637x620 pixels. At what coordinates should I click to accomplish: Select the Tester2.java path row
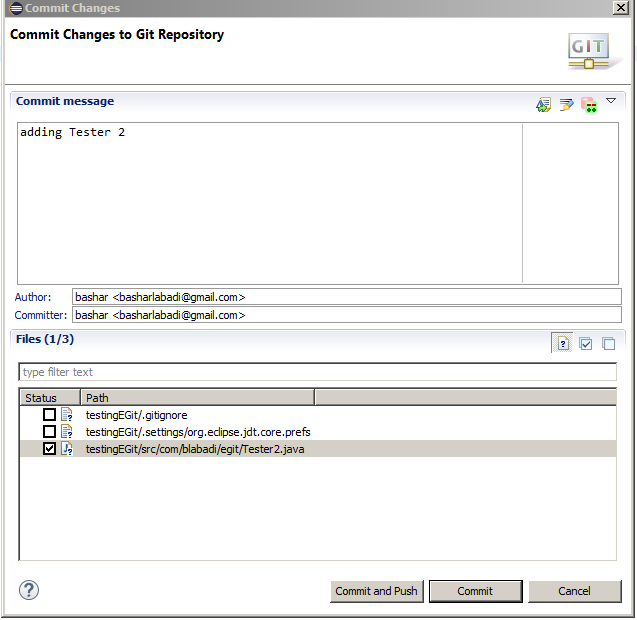[318, 449]
